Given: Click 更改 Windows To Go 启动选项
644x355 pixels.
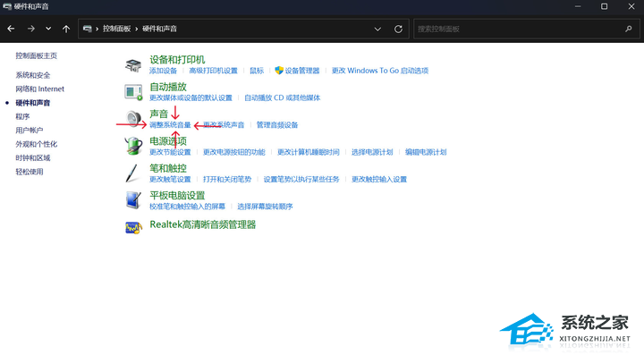Looking at the screenshot, I should (380, 71).
